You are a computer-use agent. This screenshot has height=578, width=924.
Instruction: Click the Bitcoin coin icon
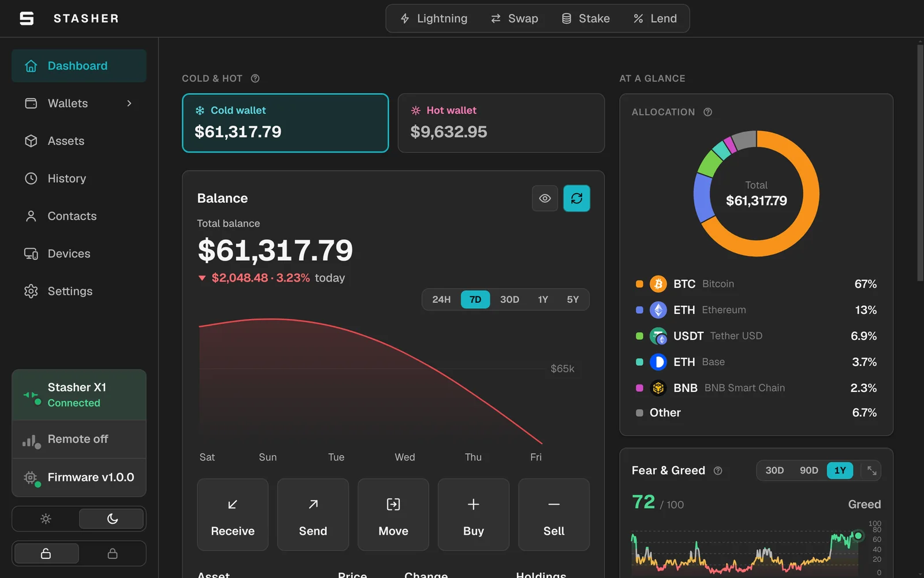pyautogui.click(x=658, y=284)
